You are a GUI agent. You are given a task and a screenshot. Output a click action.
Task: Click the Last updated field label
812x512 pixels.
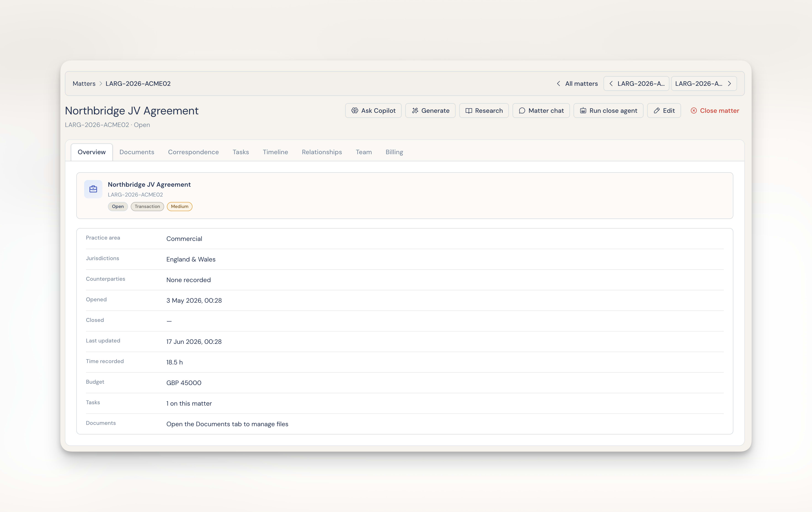(x=103, y=341)
